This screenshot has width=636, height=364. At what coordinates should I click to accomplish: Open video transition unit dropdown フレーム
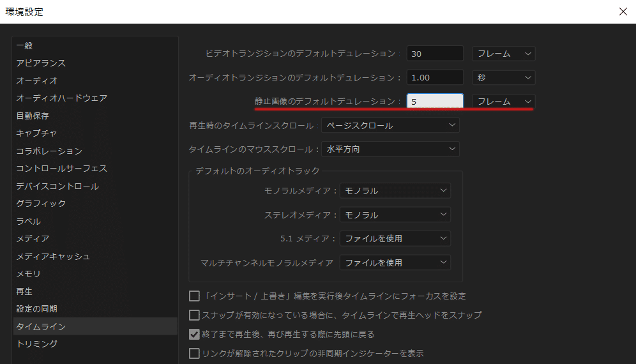click(504, 54)
